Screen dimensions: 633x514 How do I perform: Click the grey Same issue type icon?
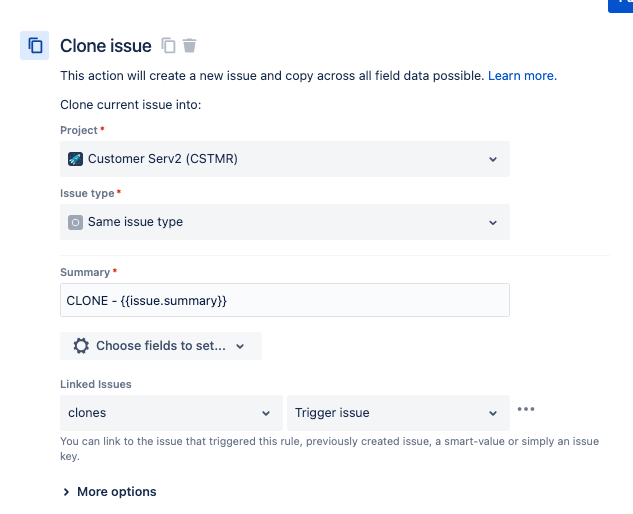point(75,222)
